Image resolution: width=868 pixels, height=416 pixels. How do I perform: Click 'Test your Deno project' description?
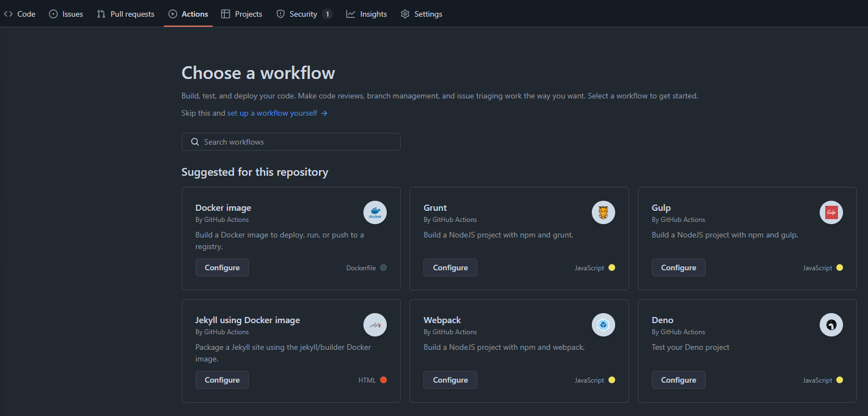[x=691, y=347]
